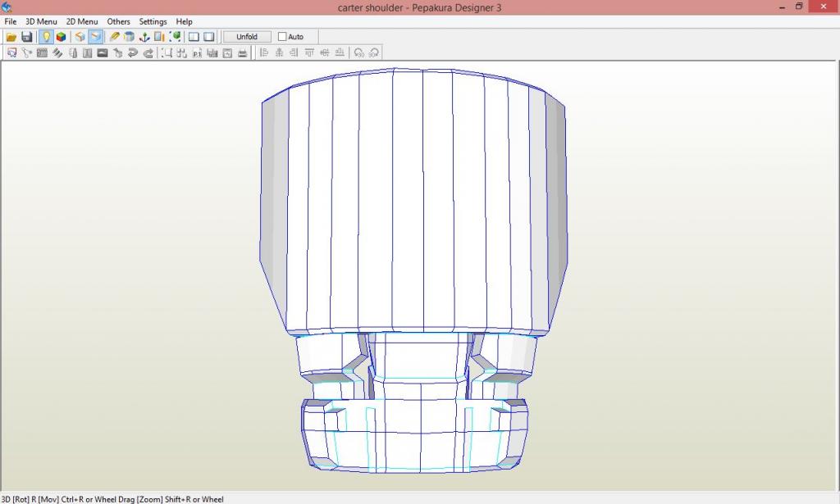Click the Pepakura app icon in title bar
The image size is (840, 504).
7,7
